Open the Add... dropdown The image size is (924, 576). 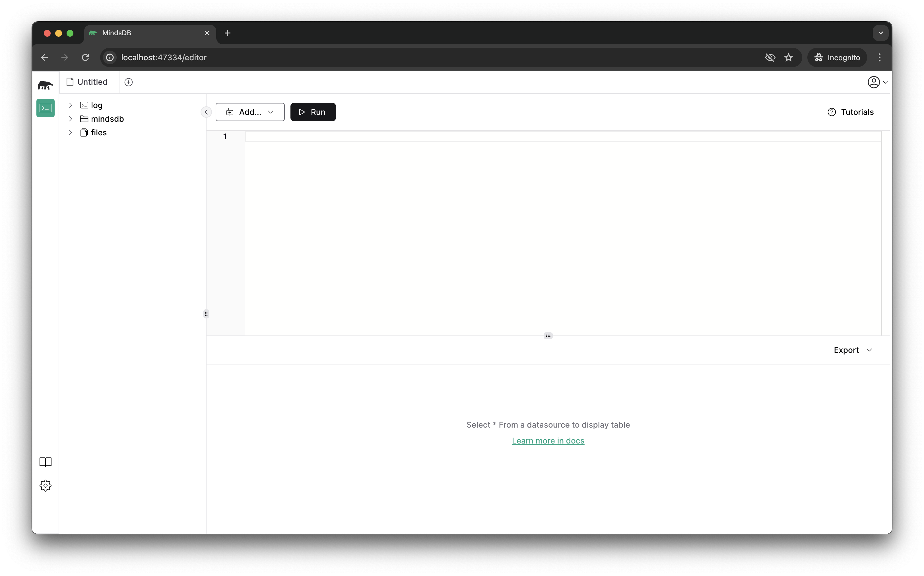pos(250,112)
